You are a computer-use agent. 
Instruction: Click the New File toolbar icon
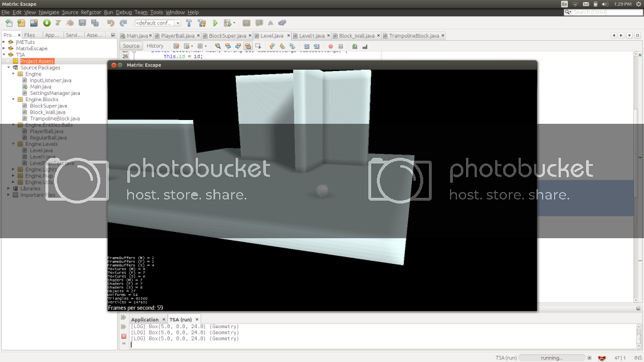tap(8, 23)
